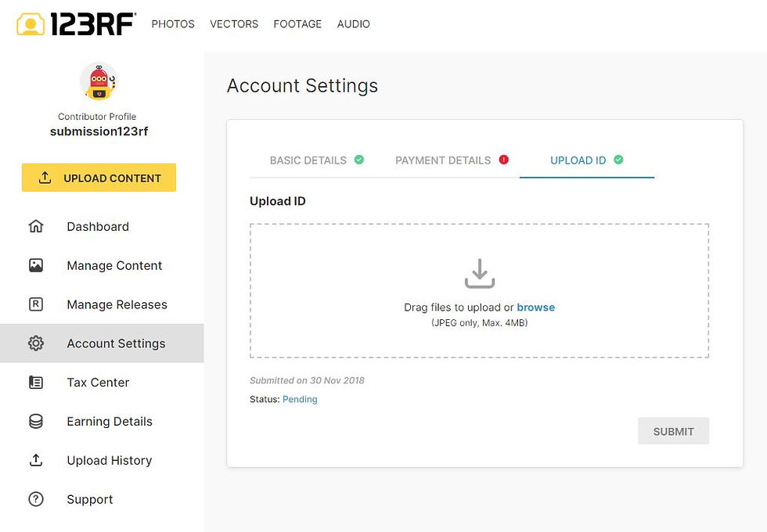The image size is (767, 532).
Task: Click the Manage Releases R icon
Action: [36, 304]
